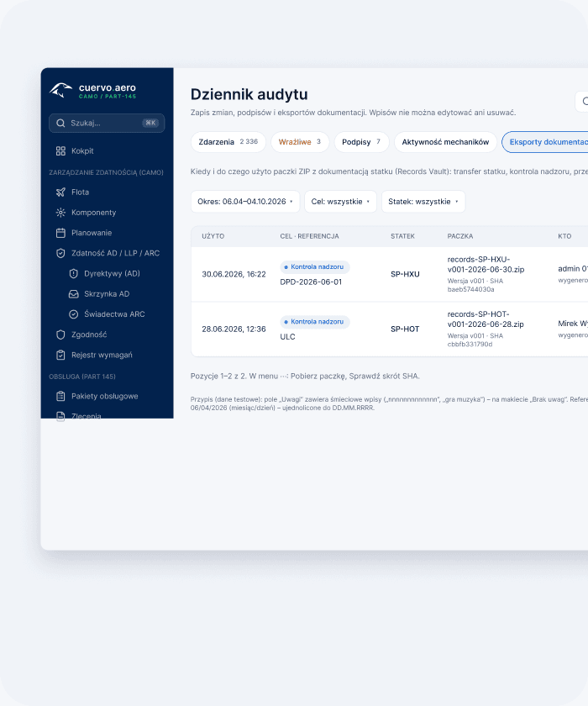Image resolution: width=588 pixels, height=706 pixels.
Task: Click the Zgodność shield icon
Action: 60,335
